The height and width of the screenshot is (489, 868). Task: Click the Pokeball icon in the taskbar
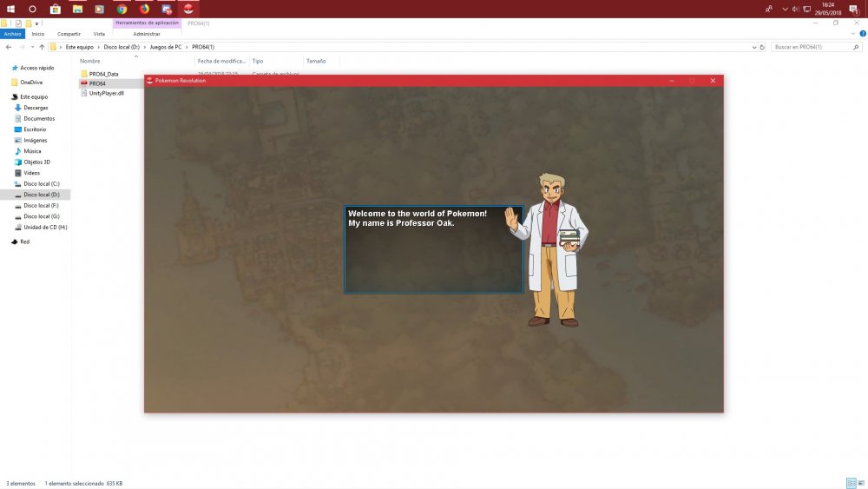(x=188, y=9)
